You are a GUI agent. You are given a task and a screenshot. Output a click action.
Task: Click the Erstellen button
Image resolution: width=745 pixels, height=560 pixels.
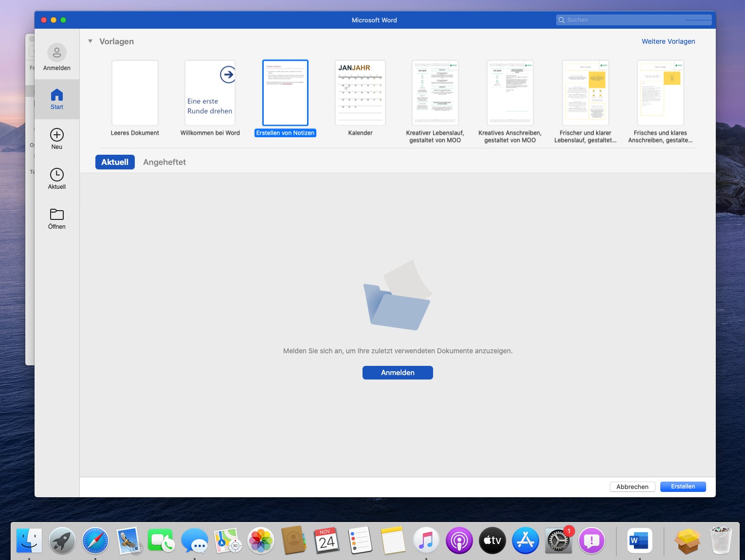tap(683, 487)
